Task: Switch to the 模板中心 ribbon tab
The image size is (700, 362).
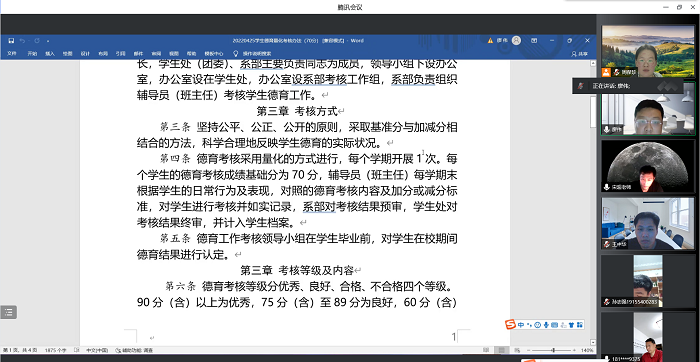Action: (x=214, y=54)
